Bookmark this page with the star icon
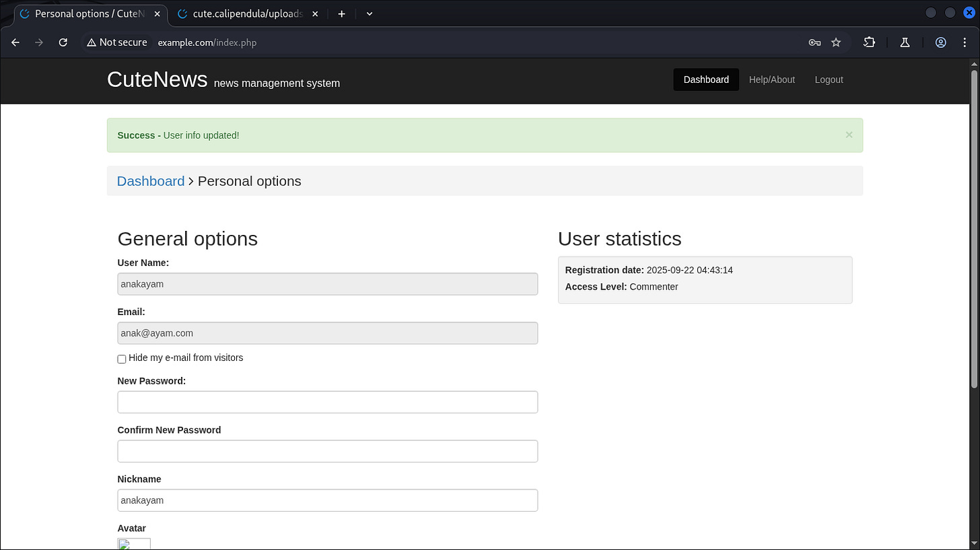The width and height of the screenshot is (980, 550). (x=836, y=42)
